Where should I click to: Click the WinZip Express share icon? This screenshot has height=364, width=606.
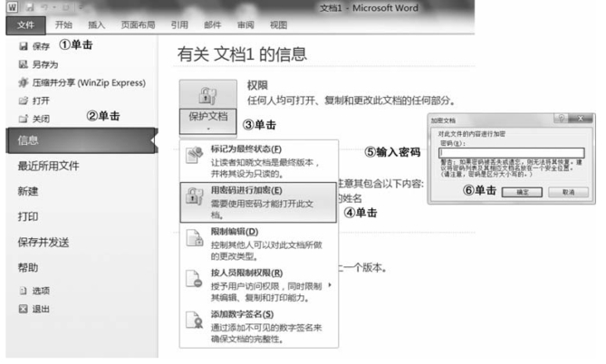pyautogui.click(x=24, y=82)
